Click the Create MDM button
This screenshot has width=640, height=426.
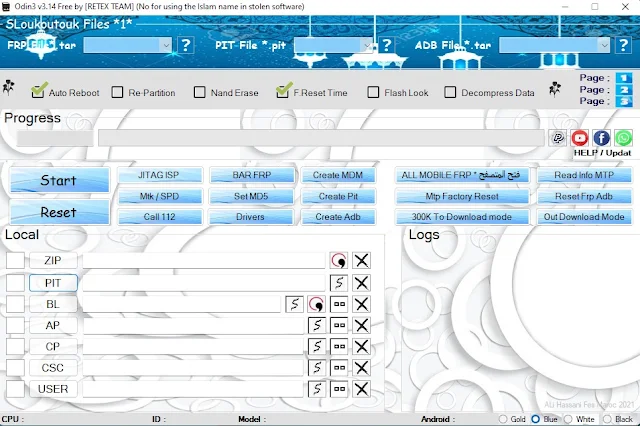(338, 175)
